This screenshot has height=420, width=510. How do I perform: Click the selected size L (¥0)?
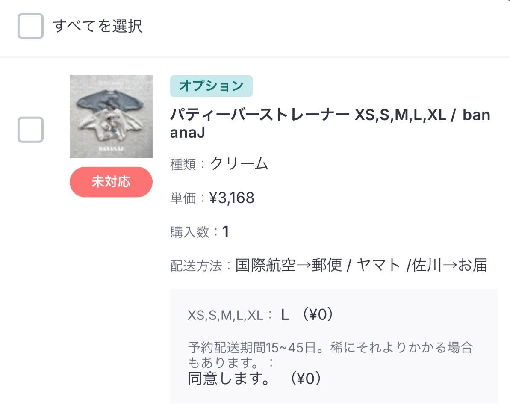point(307,315)
